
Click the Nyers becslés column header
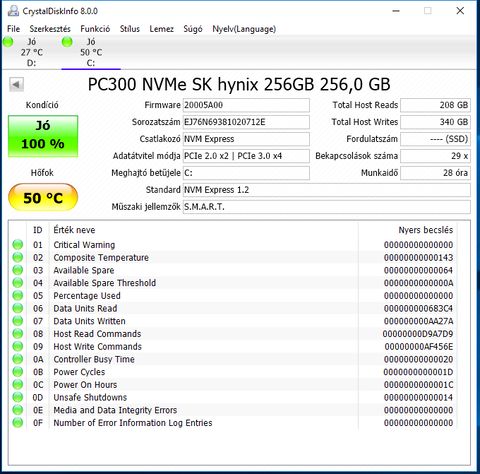[426, 230]
